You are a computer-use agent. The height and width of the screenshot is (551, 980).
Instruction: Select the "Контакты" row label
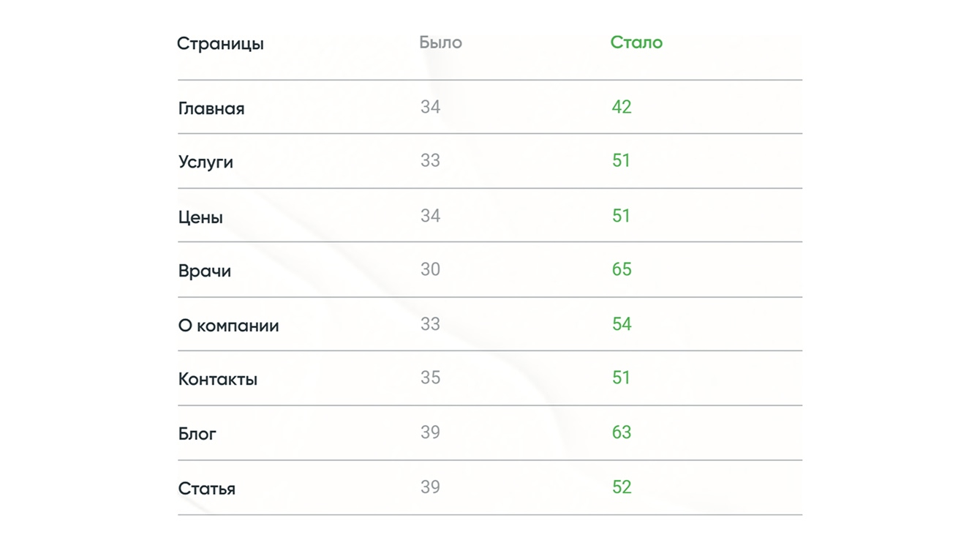point(218,379)
